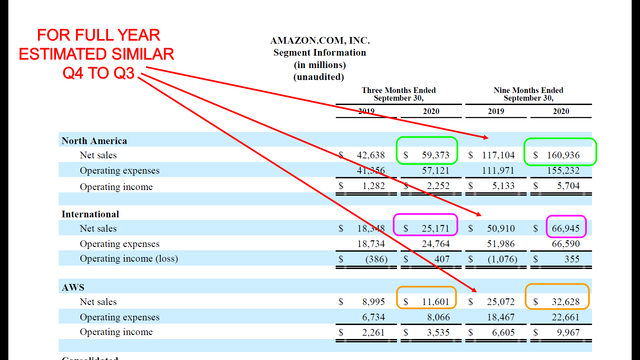Click the Net sales label under International
Viewport: 640px width, 360px height.
[x=98, y=229]
